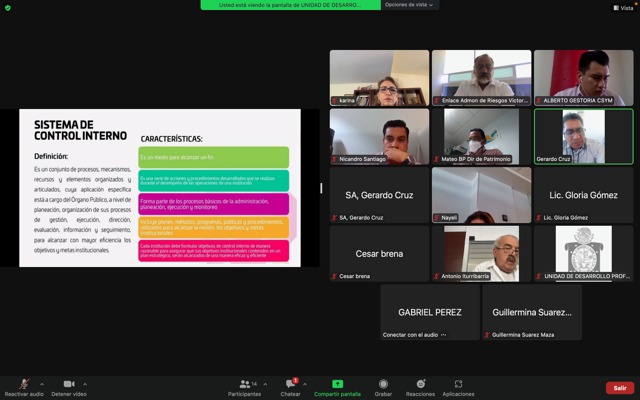Open the Participantes panel
640x400 pixels.
(244, 385)
